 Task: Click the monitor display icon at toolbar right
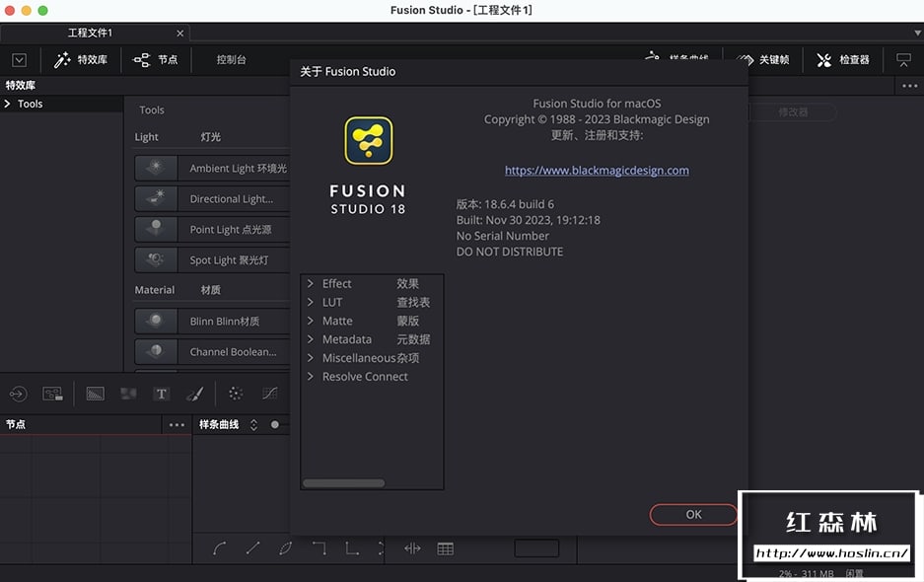[x=903, y=59]
